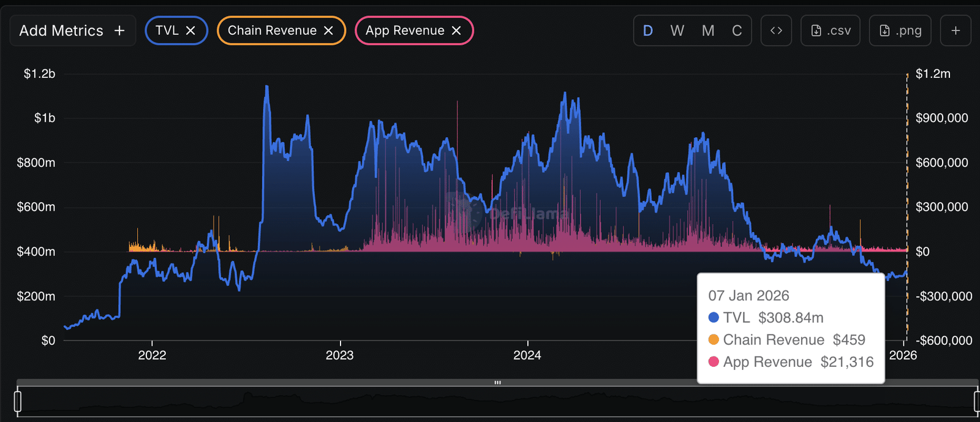Click the plus icon in Add Metrics
This screenshot has height=422, width=980.
pyautogui.click(x=119, y=31)
